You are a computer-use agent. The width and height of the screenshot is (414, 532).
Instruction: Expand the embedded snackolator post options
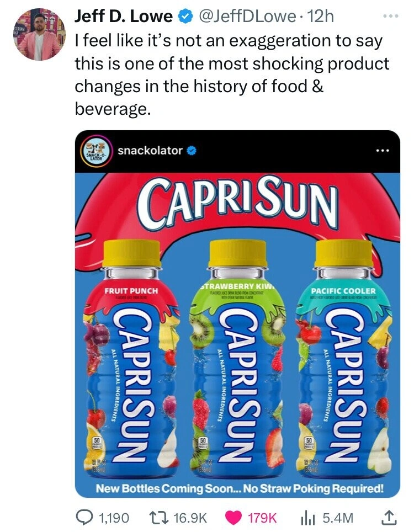tap(382, 150)
